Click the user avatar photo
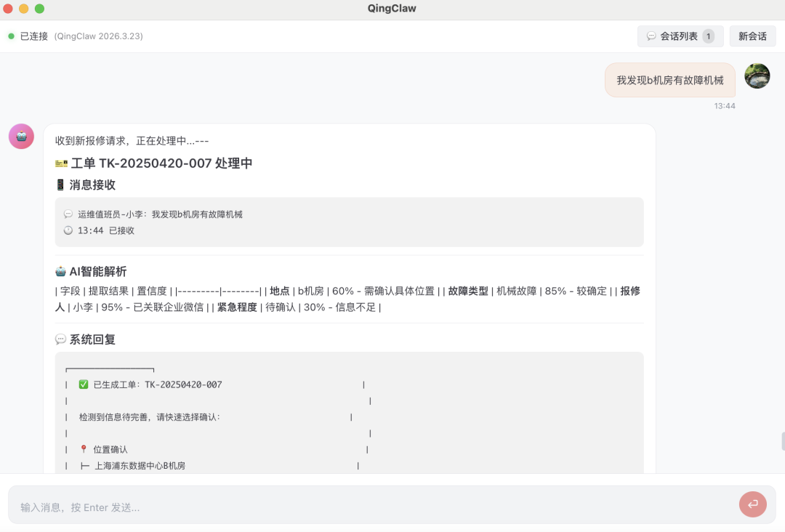Screen dimensions: 785x532 click(x=757, y=76)
